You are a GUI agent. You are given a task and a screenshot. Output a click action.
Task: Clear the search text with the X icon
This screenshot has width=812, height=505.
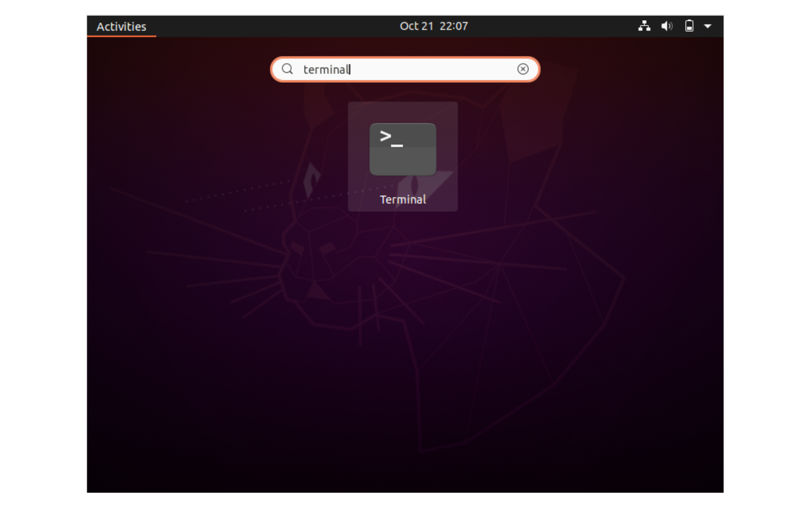[x=523, y=69]
